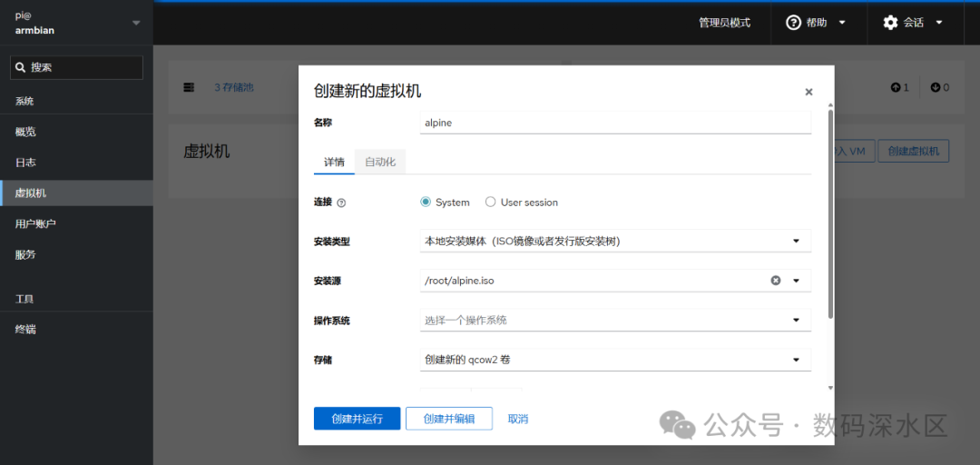This screenshot has height=465, width=980.
Task: Click the search magnifier icon
Action: tap(21, 67)
